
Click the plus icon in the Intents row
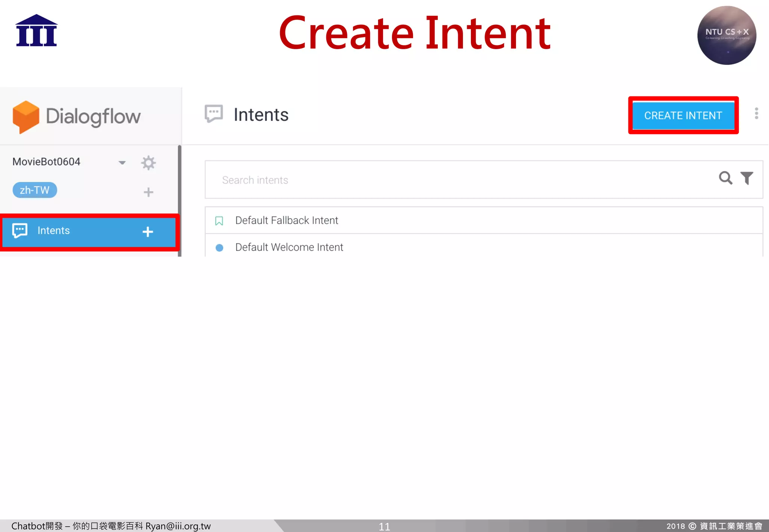pos(148,231)
